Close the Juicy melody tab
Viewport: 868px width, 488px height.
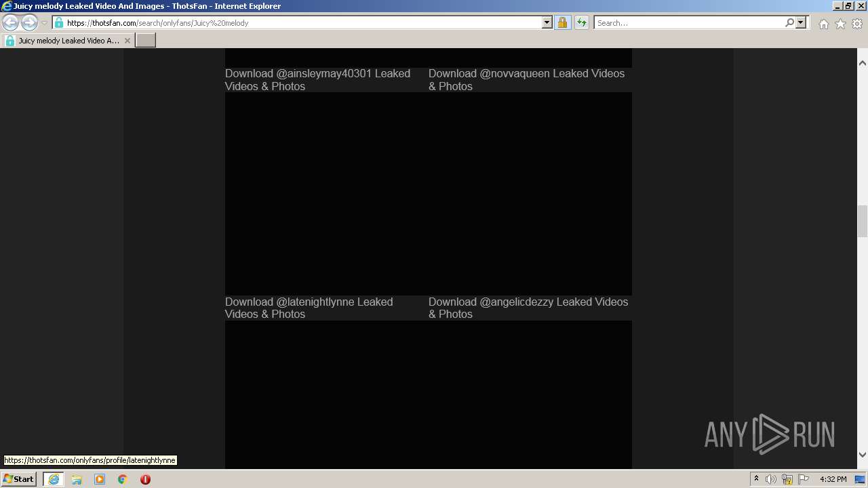point(127,41)
